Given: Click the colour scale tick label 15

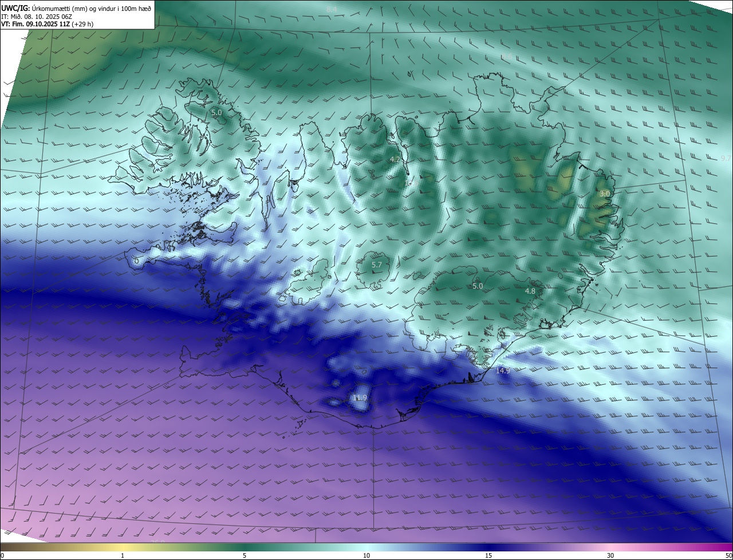Looking at the screenshot, I should pos(488,555).
